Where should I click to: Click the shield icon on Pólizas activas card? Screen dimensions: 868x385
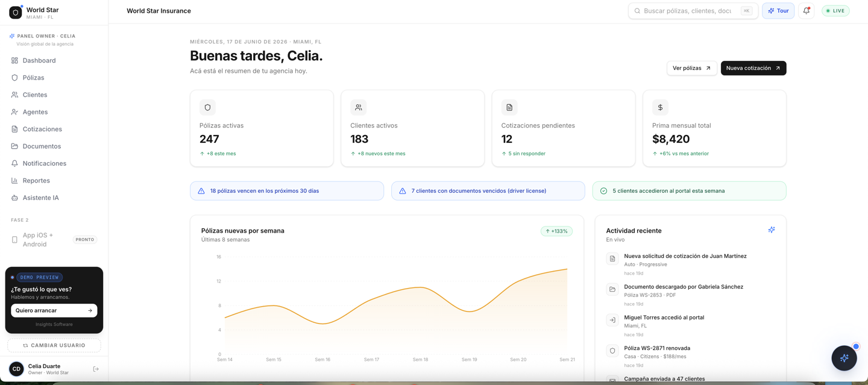pyautogui.click(x=207, y=107)
